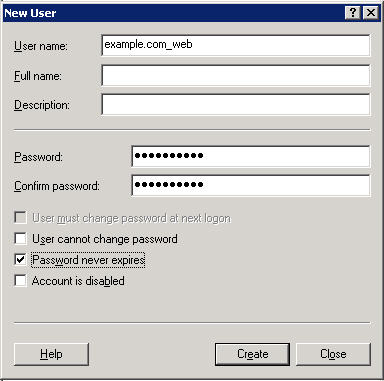This screenshot has height=381, width=384.
Task: Focus the Confirm password field
Action: [251, 185]
